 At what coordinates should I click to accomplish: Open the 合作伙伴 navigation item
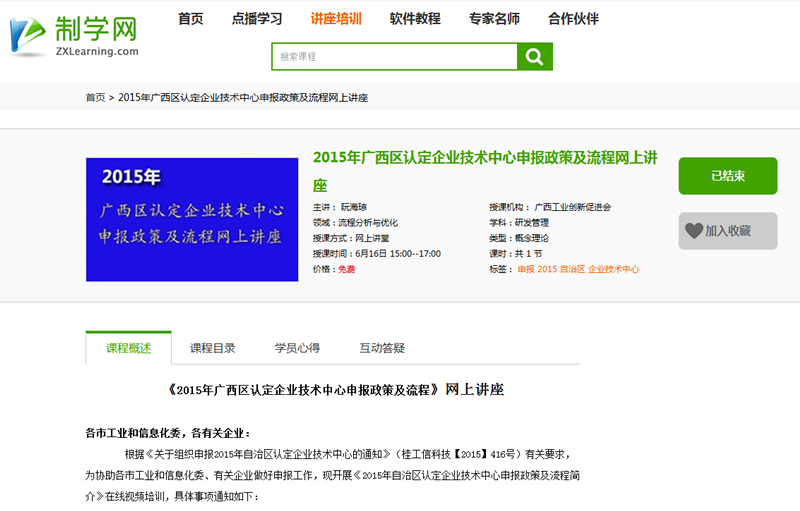point(573,19)
